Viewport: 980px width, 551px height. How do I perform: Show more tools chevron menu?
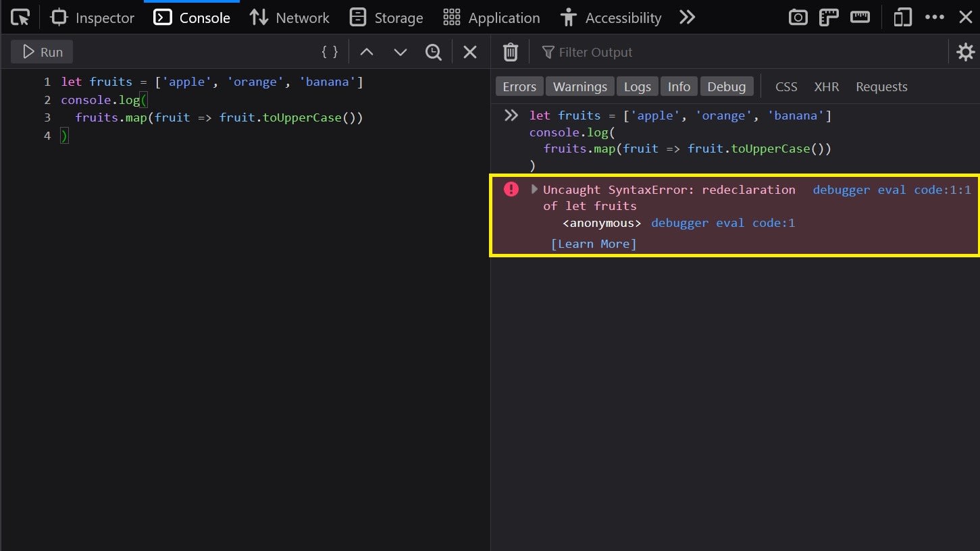(x=687, y=18)
